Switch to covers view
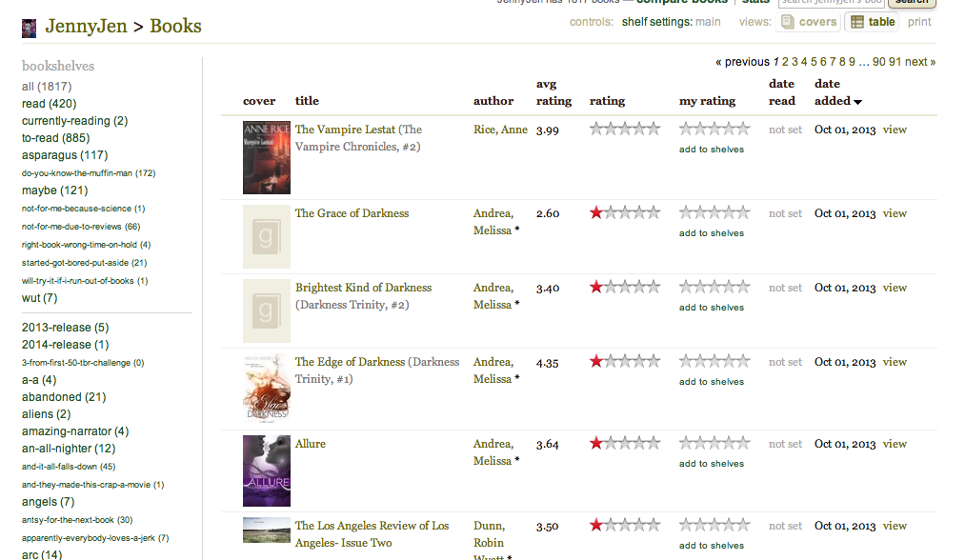This screenshot has width=966, height=560. 808,22
